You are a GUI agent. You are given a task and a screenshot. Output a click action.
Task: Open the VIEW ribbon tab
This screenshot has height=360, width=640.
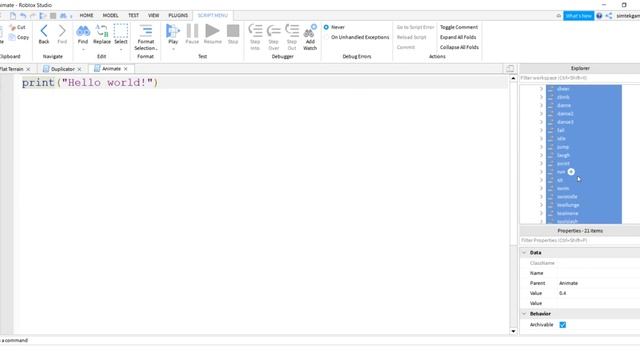(x=153, y=16)
